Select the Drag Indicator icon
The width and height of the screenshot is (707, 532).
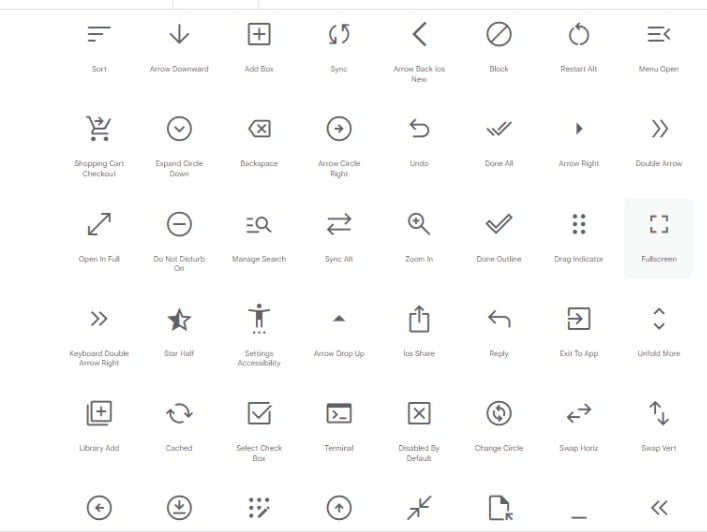(579, 224)
